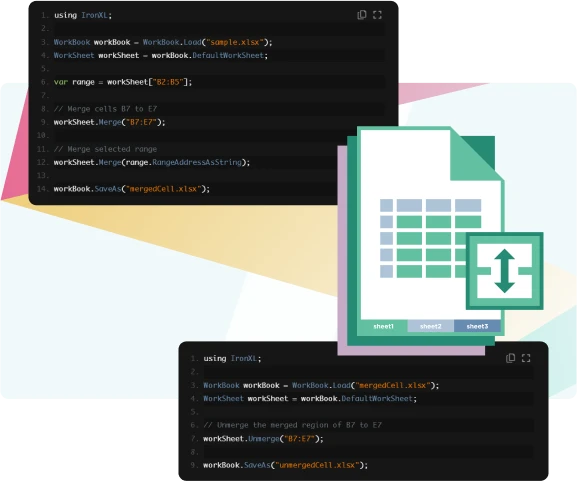Click the workSheet.Merge("B7:E7") code line

point(110,122)
